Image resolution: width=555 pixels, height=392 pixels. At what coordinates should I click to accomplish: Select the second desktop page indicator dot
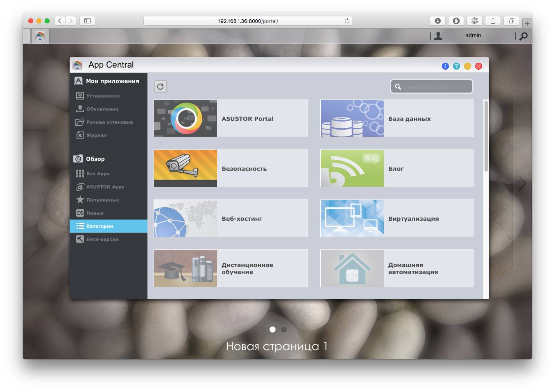(283, 329)
